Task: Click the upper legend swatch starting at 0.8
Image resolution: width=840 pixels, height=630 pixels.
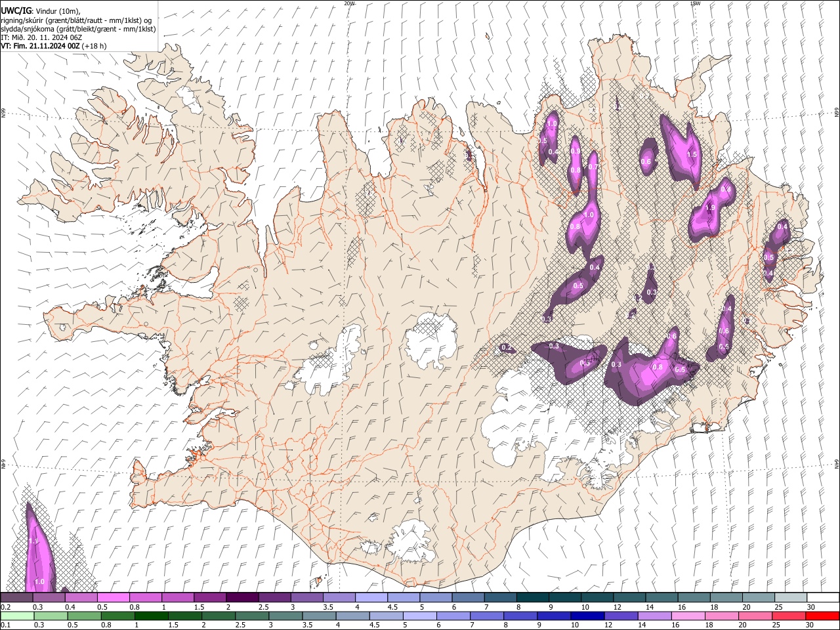Action: pyautogui.click(x=146, y=598)
